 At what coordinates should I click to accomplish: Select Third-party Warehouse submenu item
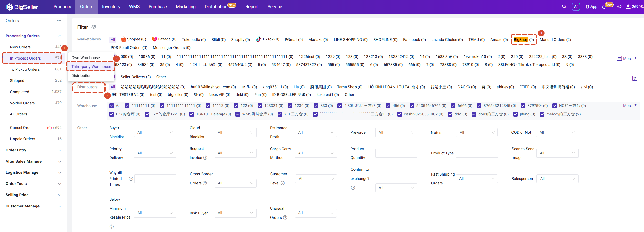click(x=91, y=67)
